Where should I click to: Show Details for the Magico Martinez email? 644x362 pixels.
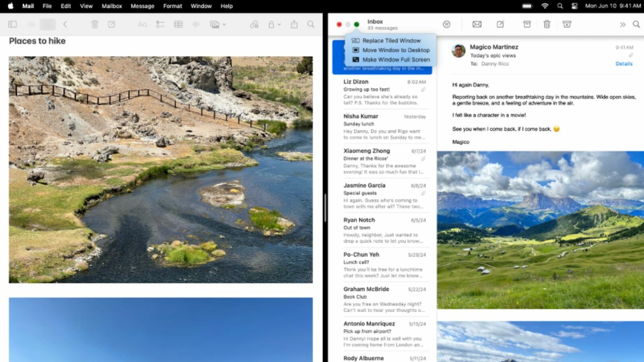tap(624, 64)
